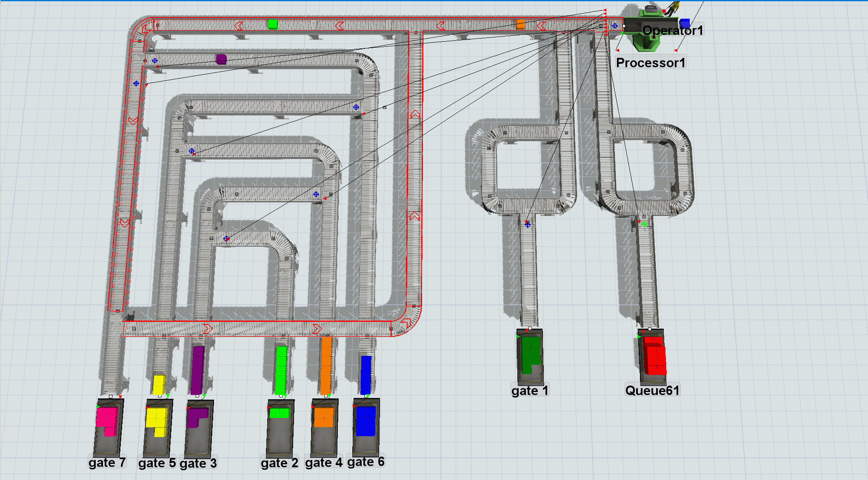Select the Processor1 label
Viewport: 868px width, 480px height.
click(x=651, y=63)
